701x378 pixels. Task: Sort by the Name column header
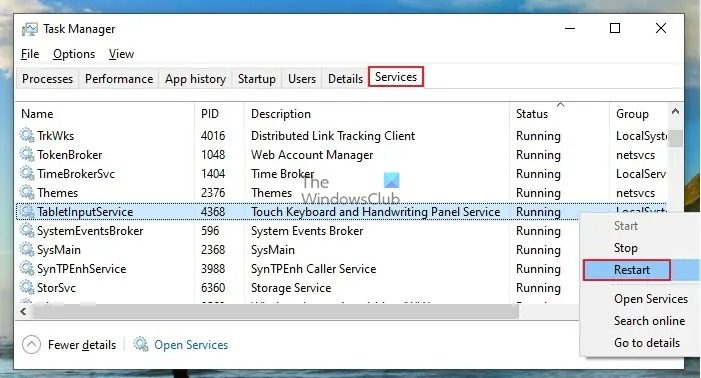37,114
